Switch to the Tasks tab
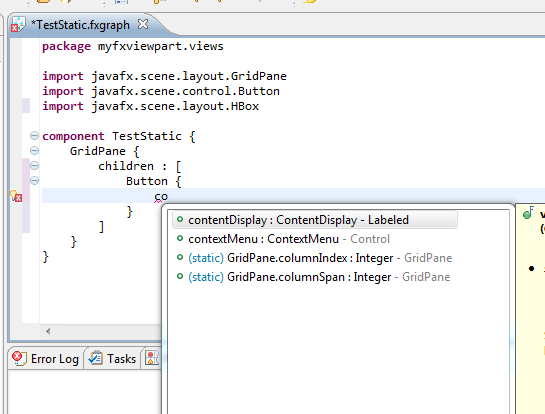Viewport: 545px width, 414px height. point(112,358)
